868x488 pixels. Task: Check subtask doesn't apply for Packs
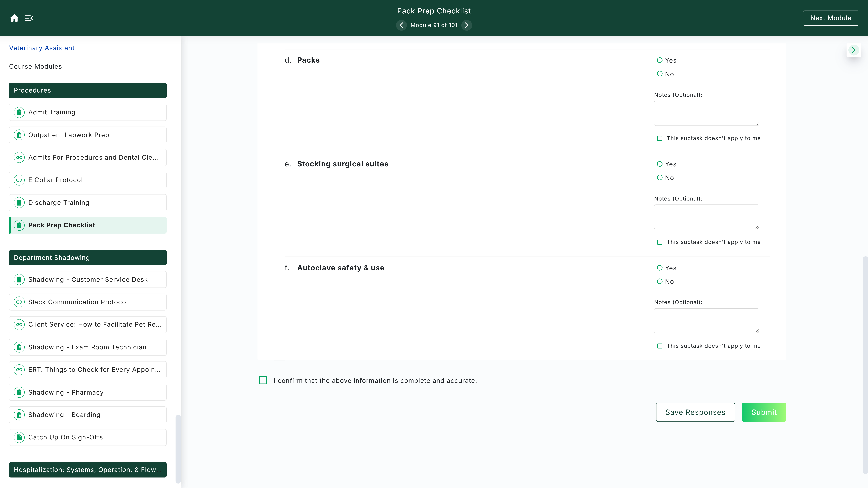click(660, 138)
